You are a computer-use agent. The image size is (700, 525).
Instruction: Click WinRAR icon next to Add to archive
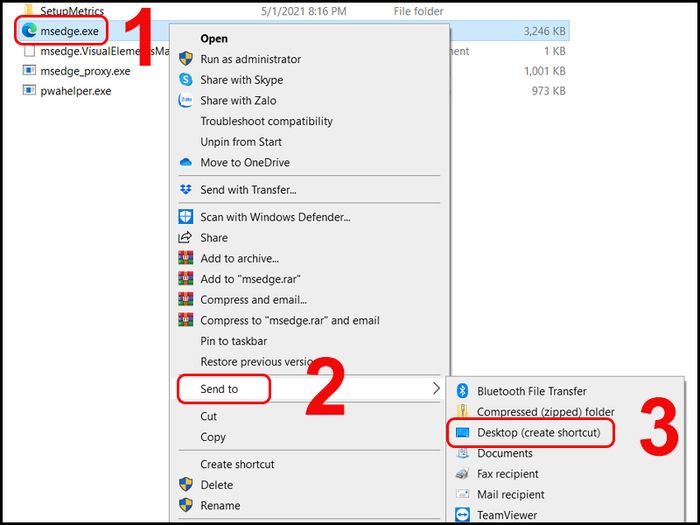pos(186,258)
